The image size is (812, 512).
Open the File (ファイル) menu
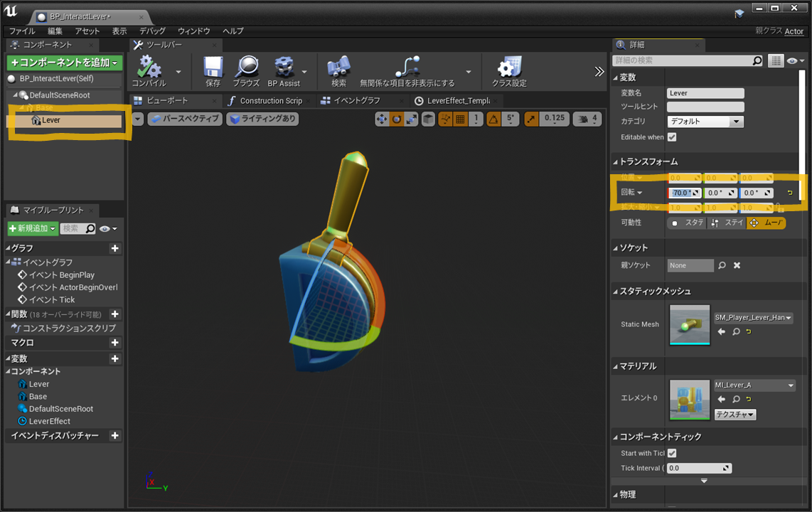22,31
